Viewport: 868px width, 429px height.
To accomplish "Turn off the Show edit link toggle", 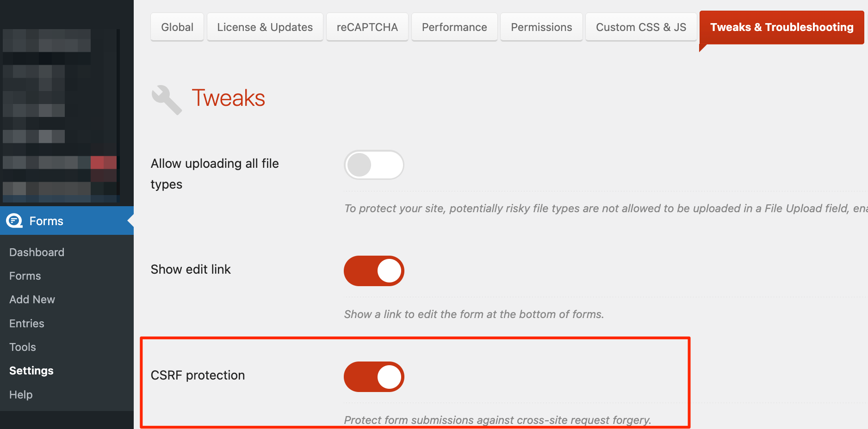I will [x=374, y=271].
